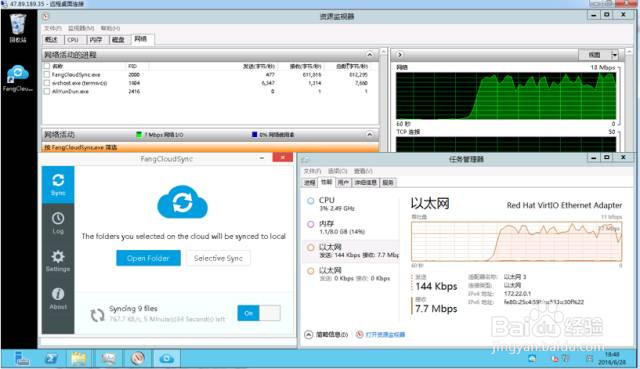This screenshot has height=369, width=640.
Task: Collapse Task Manager to fewer details
Action: 326,335
